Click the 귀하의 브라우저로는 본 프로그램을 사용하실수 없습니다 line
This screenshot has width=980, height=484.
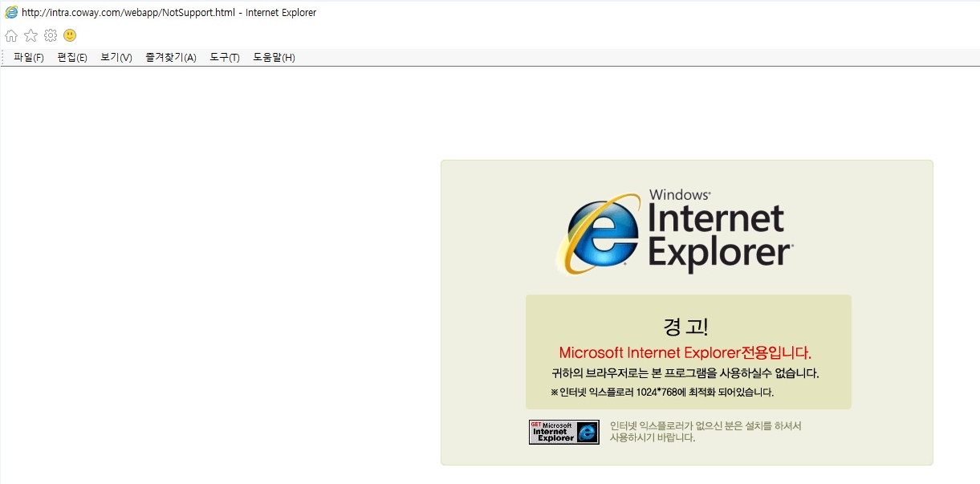(x=685, y=373)
